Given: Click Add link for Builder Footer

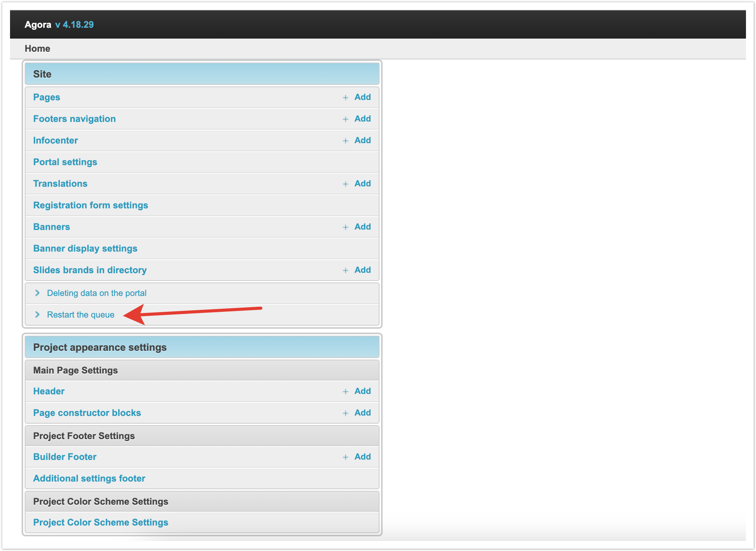Looking at the screenshot, I should click(363, 457).
